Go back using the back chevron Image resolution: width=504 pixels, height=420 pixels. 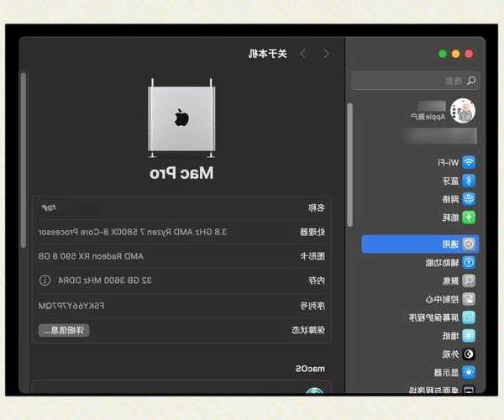tap(326, 54)
